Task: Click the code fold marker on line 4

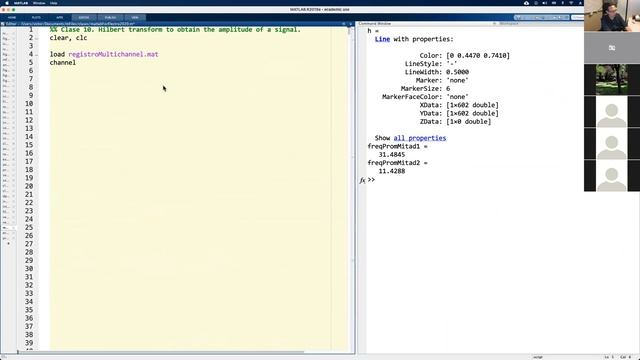Action: coord(37,55)
